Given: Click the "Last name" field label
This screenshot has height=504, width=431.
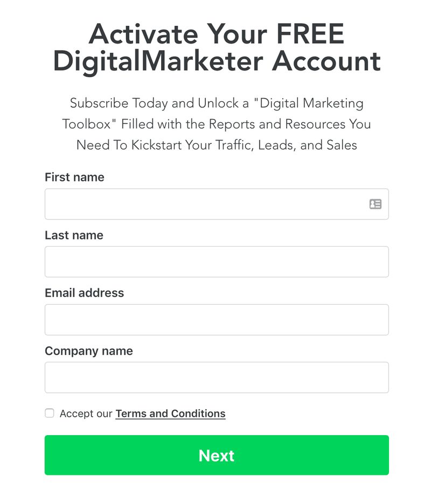Looking at the screenshot, I should [74, 235].
